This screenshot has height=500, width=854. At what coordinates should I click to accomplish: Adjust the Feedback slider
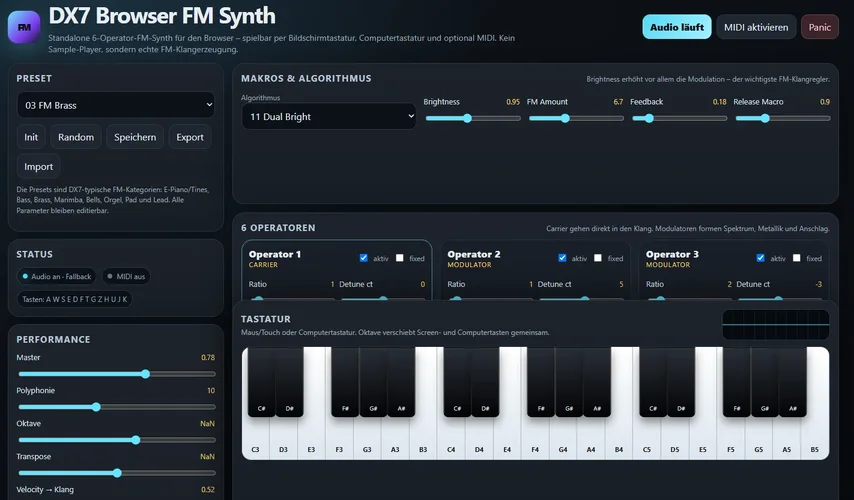679,118
